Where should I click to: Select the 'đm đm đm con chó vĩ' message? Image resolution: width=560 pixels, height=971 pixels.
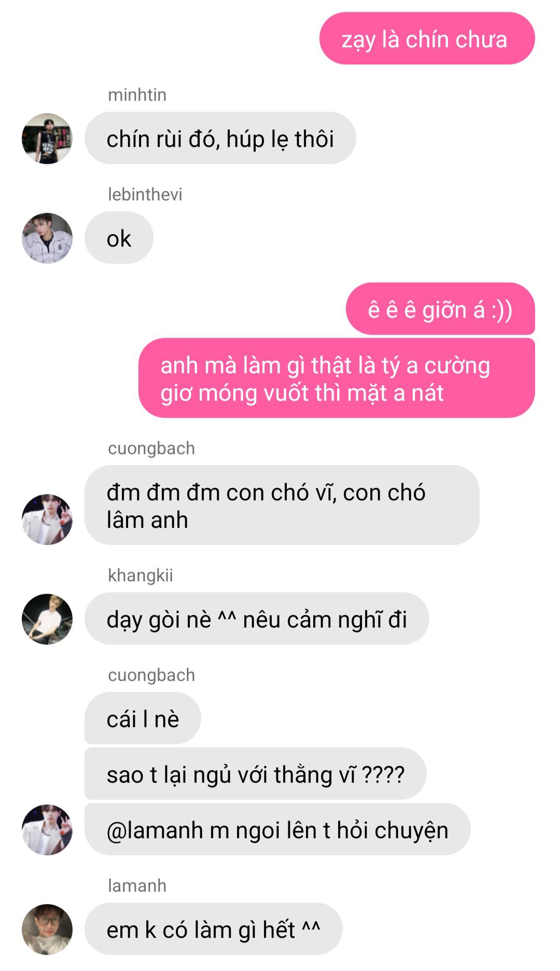[282, 505]
